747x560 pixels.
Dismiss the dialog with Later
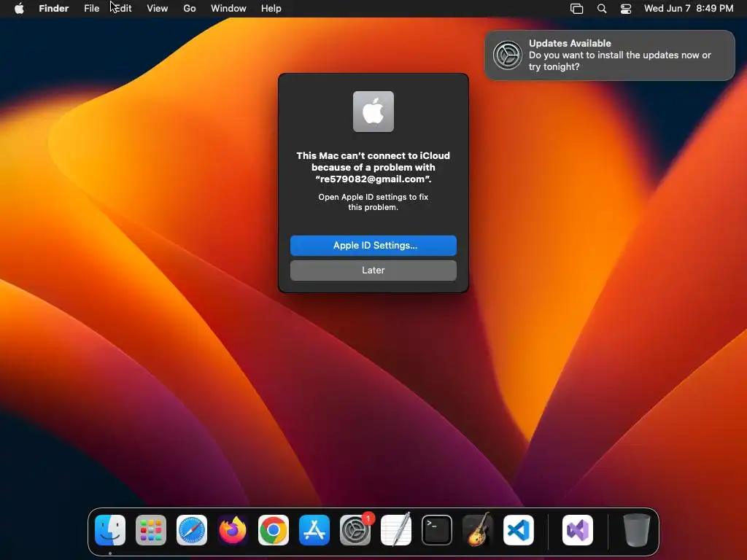(x=373, y=271)
